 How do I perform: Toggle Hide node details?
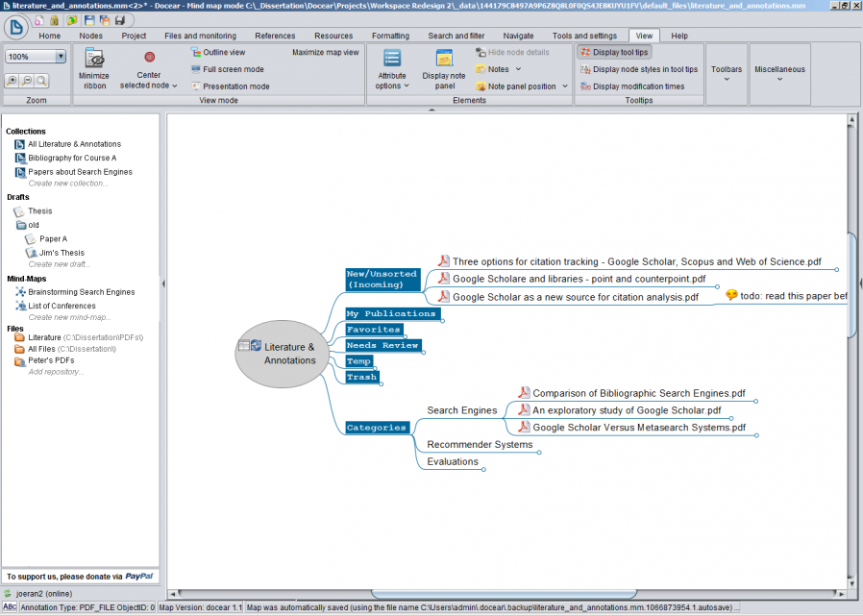[x=512, y=52]
